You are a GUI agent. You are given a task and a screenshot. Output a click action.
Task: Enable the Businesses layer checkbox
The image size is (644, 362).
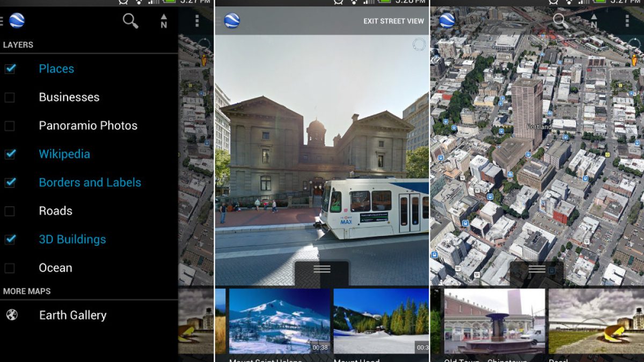click(x=10, y=97)
